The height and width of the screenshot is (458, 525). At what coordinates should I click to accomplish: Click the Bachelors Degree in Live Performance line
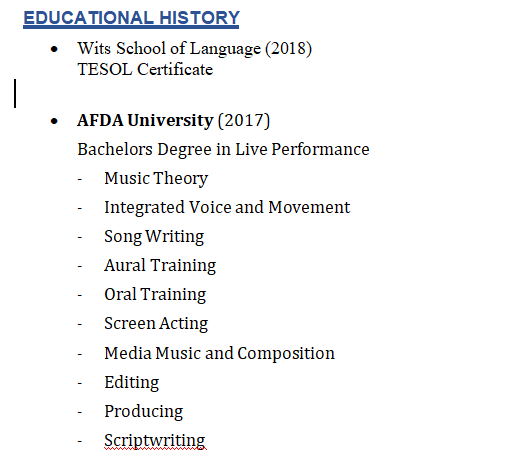(x=223, y=149)
